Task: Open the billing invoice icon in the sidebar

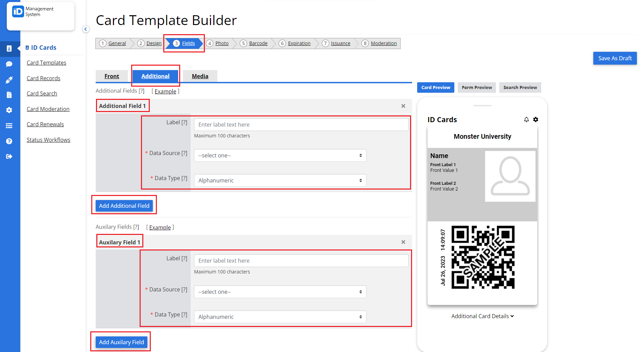Action: pyautogui.click(x=10, y=95)
